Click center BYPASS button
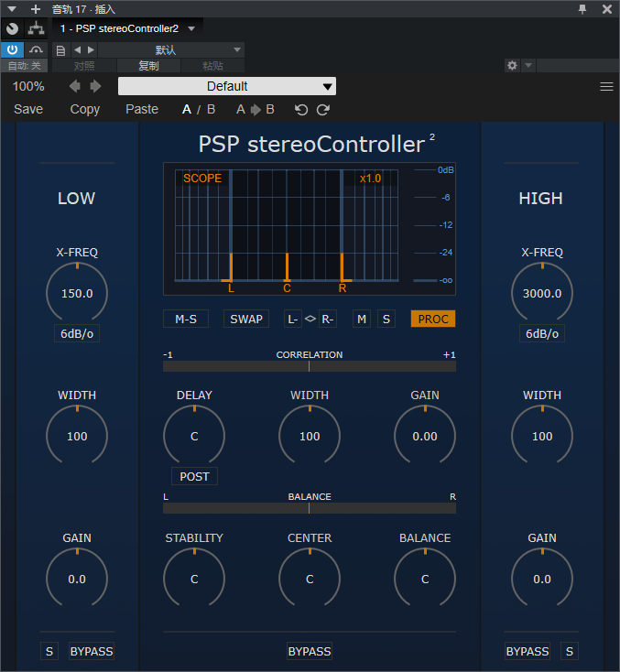The height and width of the screenshot is (672, 620). [310, 652]
